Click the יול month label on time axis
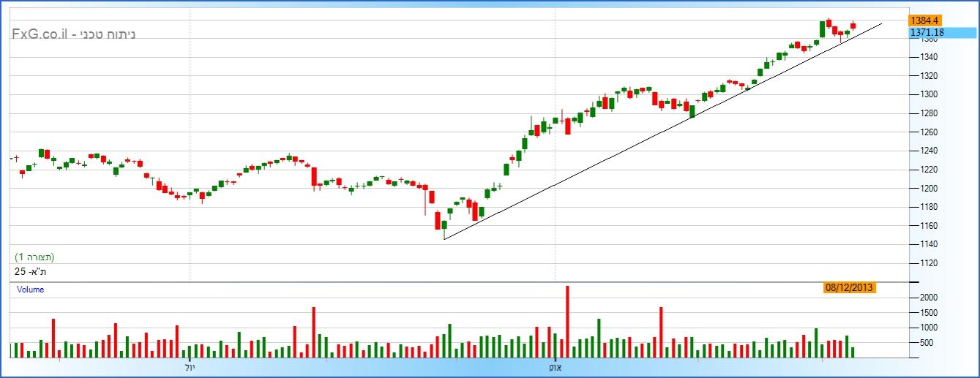 (191, 367)
